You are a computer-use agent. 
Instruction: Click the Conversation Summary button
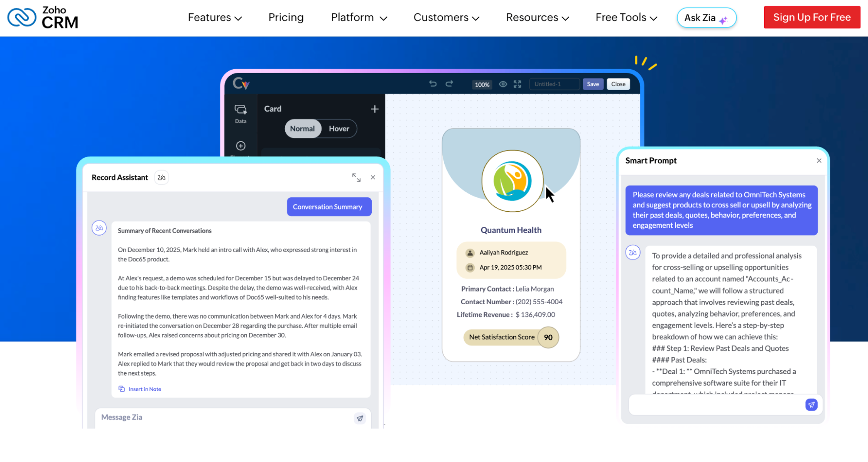click(x=329, y=207)
